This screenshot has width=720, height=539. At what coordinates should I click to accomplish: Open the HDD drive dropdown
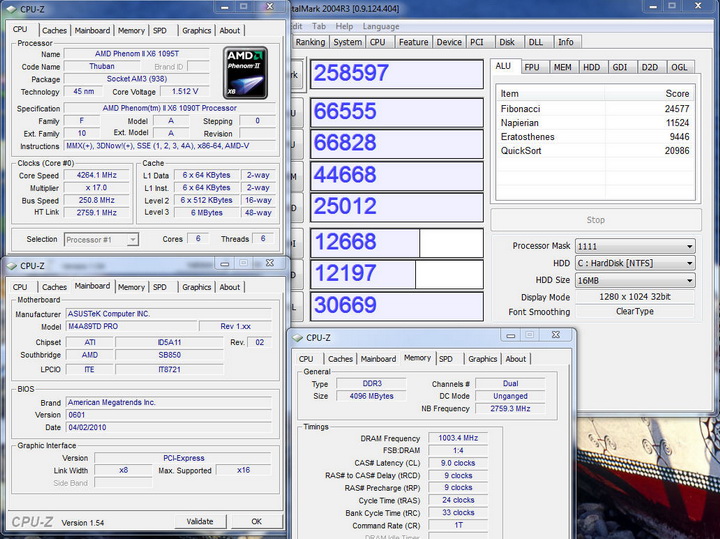(635, 263)
